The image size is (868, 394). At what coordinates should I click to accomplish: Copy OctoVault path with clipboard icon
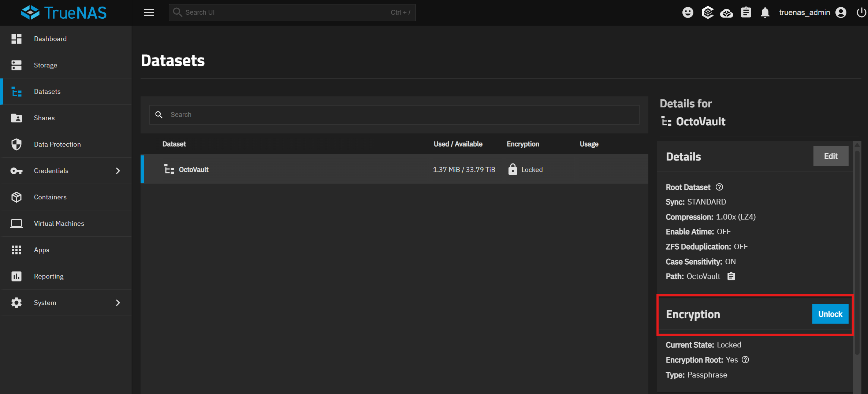tap(731, 276)
